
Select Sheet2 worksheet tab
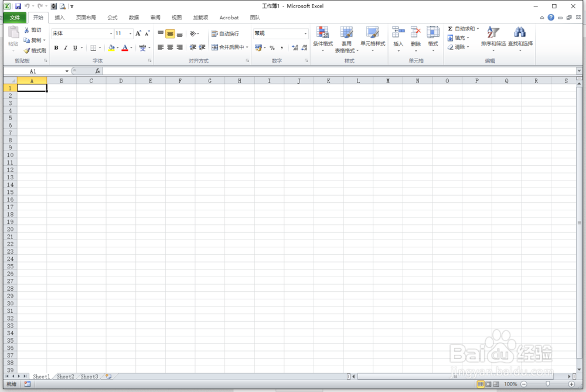66,376
